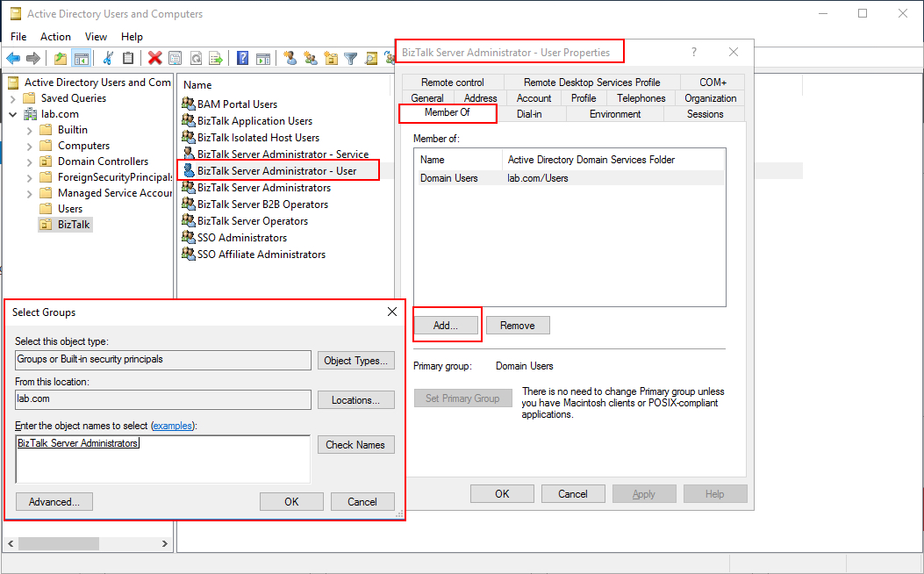924x574 pixels.
Task: Open the File menu
Action: [x=18, y=37]
